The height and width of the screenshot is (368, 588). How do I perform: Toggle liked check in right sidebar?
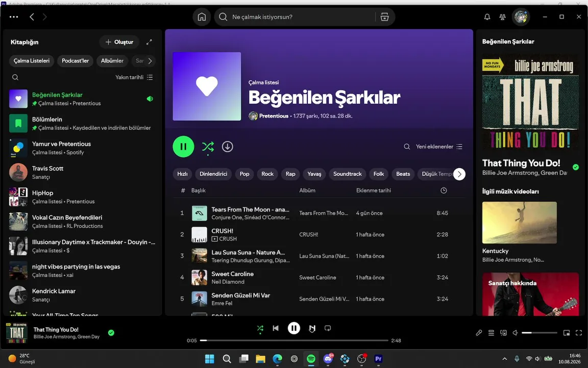(576, 167)
